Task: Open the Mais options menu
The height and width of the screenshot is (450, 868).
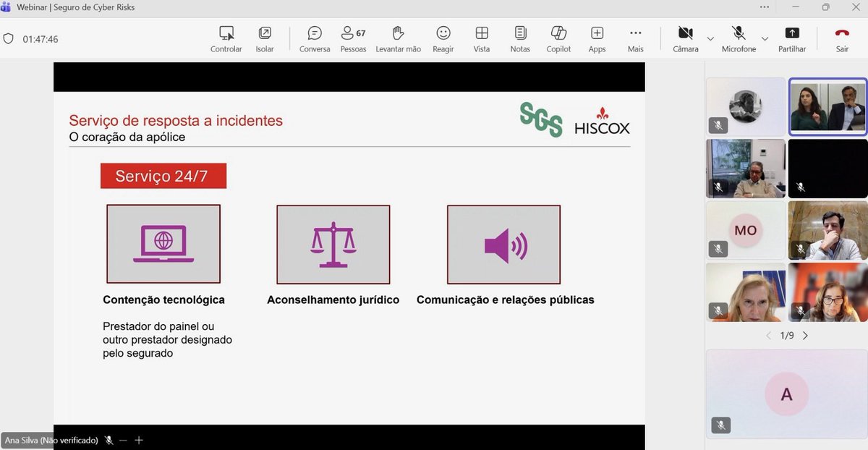Action: 636,39
